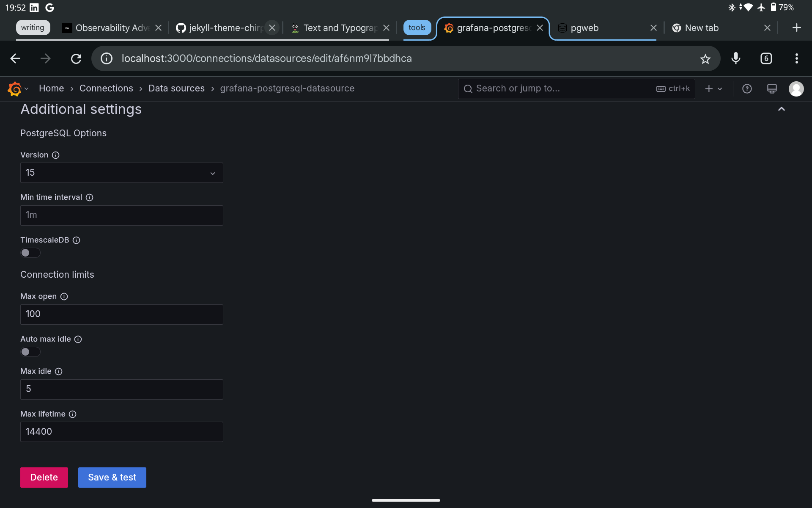
Task: Navigate to Data sources via breadcrumb
Action: tap(176, 88)
